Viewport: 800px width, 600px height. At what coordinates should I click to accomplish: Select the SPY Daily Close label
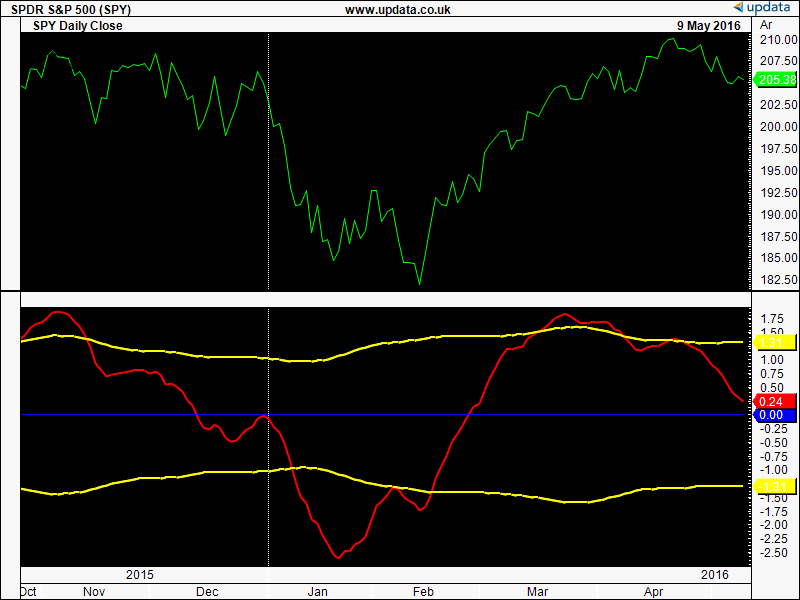pyautogui.click(x=78, y=26)
